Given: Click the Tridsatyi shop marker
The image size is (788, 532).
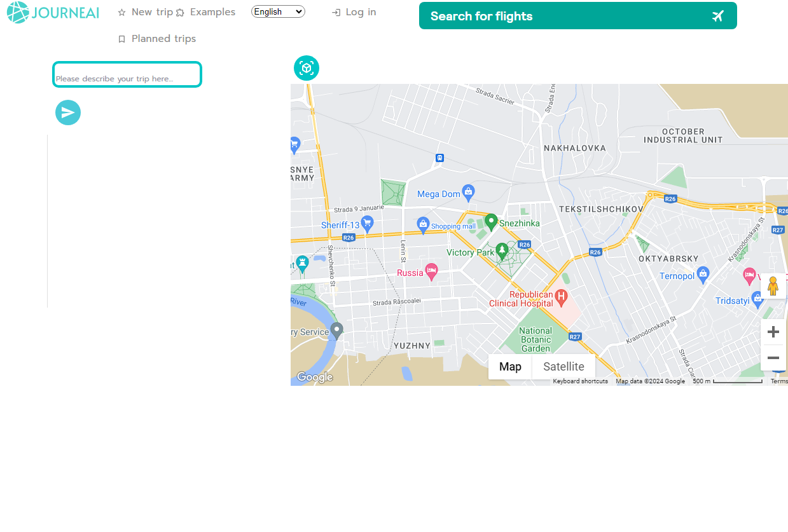Looking at the screenshot, I should 757,299.
